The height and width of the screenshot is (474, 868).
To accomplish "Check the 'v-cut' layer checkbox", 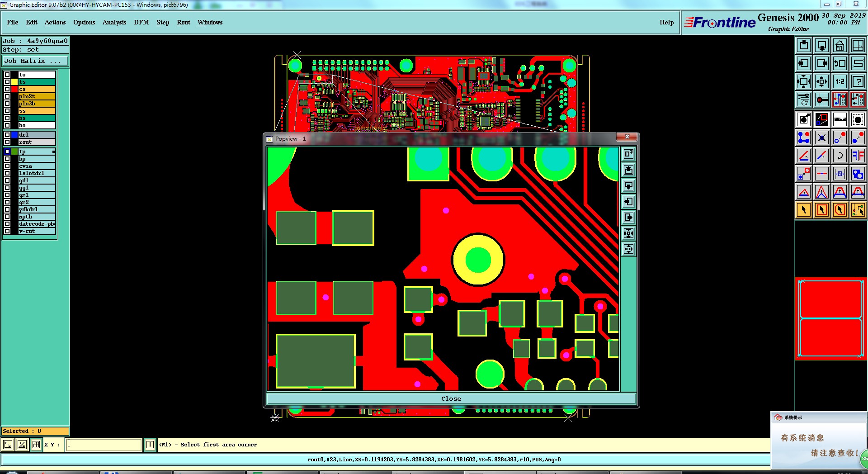I will coord(7,231).
